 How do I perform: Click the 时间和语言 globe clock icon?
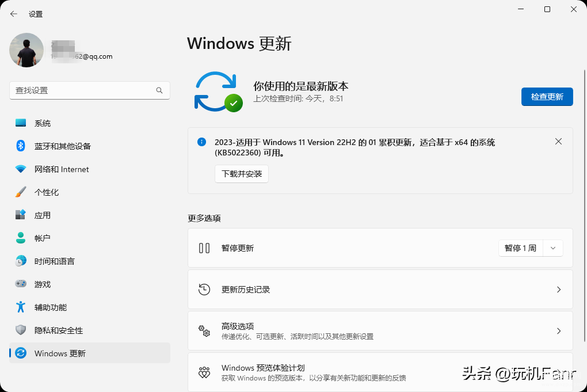(x=21, y=261)
